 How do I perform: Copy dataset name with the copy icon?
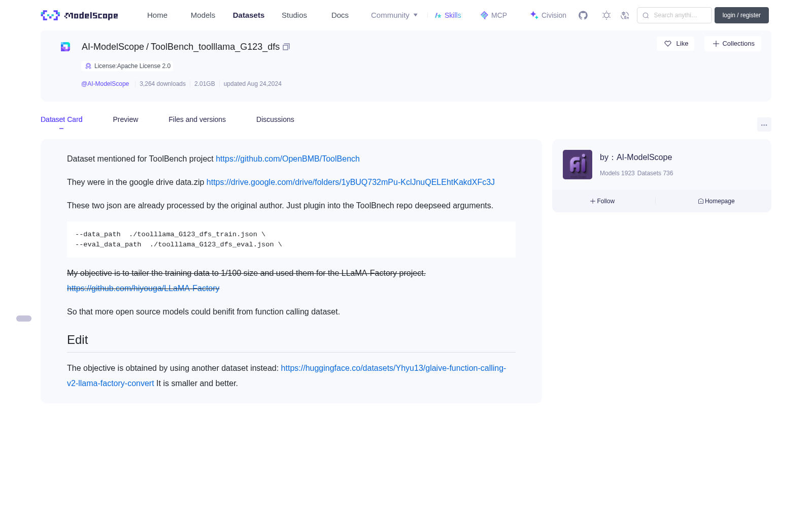coord(286,47)
